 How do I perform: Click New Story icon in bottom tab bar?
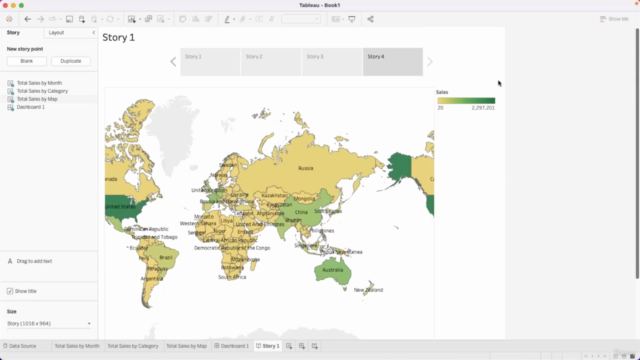315,346
